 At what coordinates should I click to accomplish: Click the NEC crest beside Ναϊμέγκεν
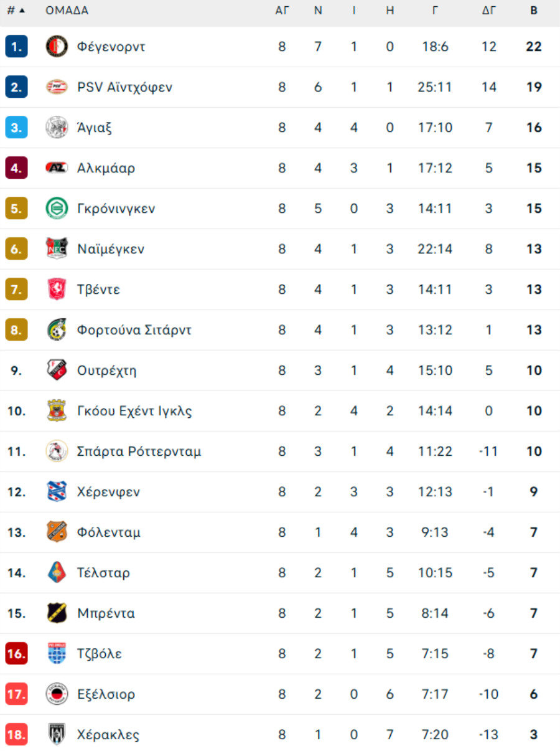[57, 249]
